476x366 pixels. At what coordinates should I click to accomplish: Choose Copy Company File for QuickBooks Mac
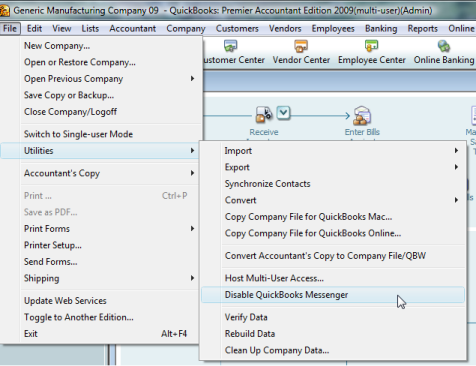click(333, 217)
